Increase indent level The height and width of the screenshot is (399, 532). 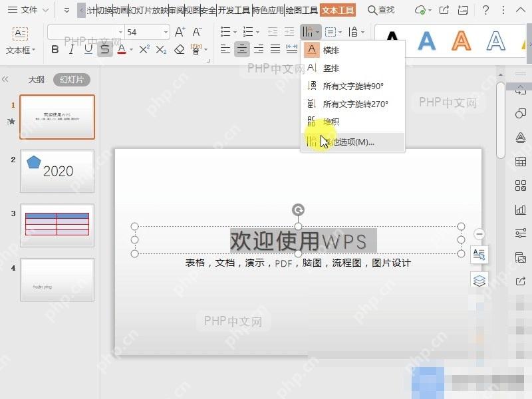[x=289, y=32]
